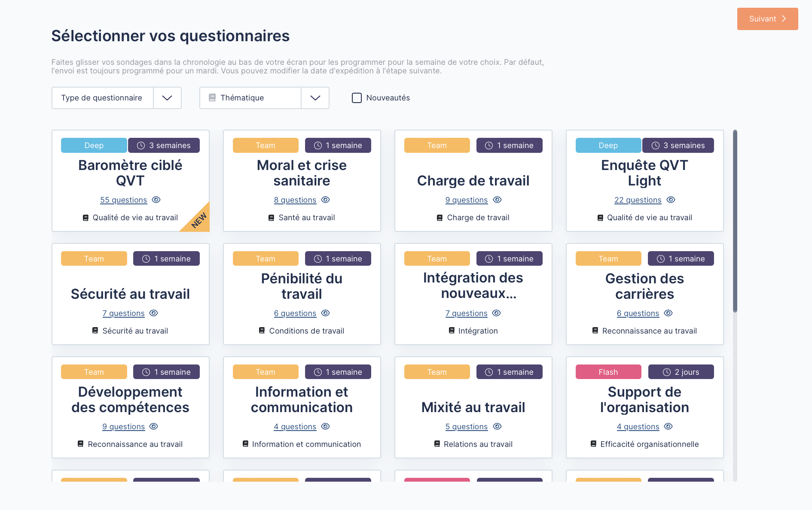Preview Gestion des carrières via eye icon
Screen dimensions: 812x510
(669, 313)
